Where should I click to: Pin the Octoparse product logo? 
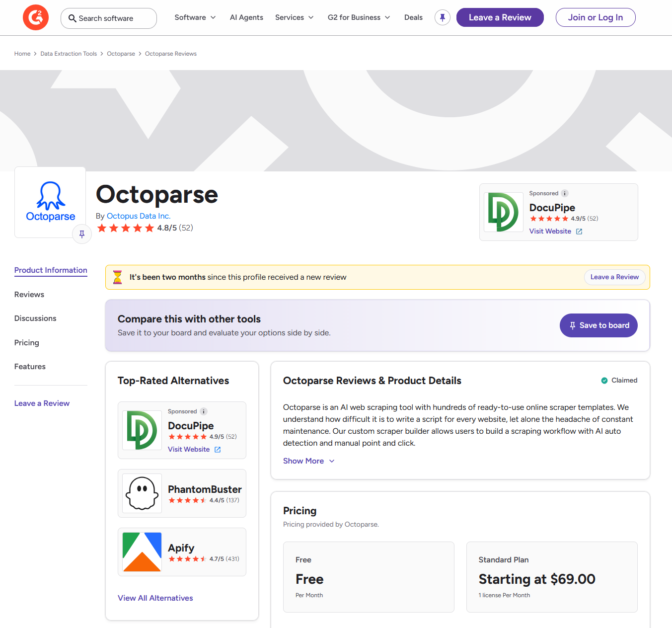pos(81,234)
